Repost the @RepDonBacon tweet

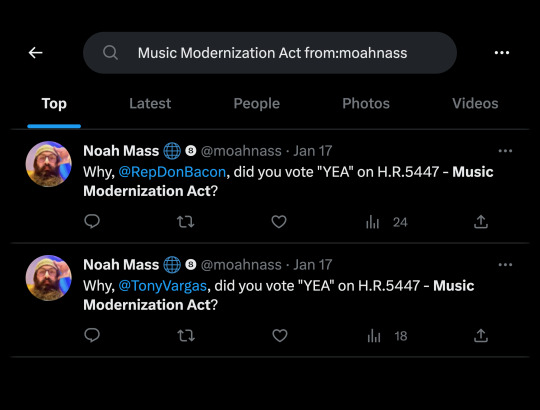(x=186, y=222)
